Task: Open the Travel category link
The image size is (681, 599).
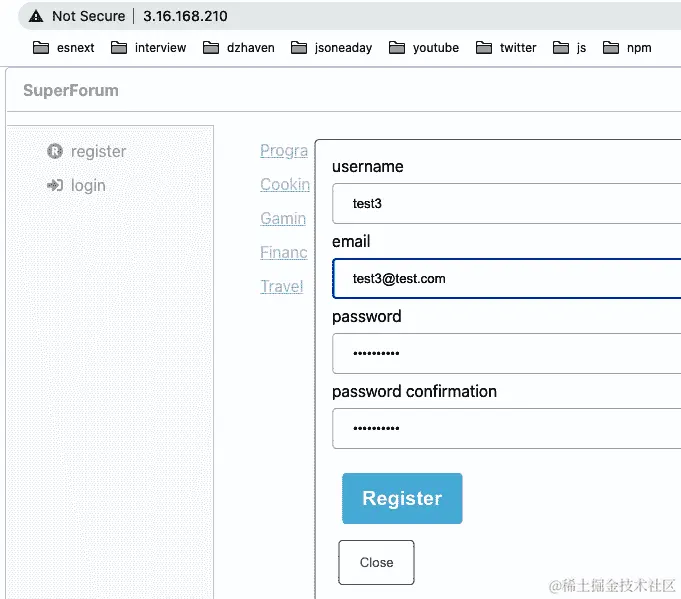Action: pyautogui.click(x=281, y=286)
